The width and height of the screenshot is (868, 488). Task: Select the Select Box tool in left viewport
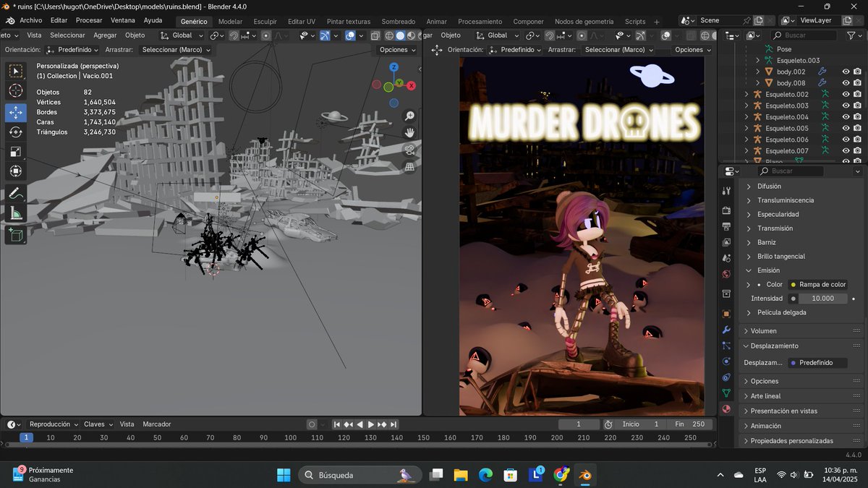15,71
